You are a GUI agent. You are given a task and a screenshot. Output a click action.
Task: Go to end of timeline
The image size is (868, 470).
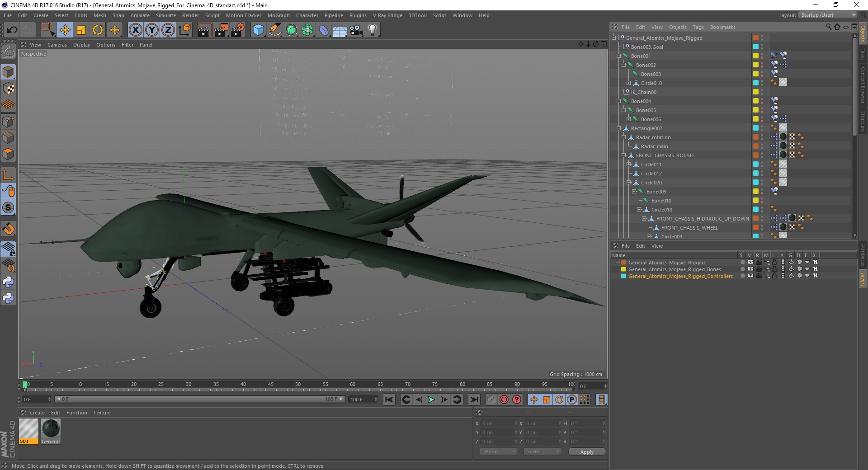tap(474, 399)
